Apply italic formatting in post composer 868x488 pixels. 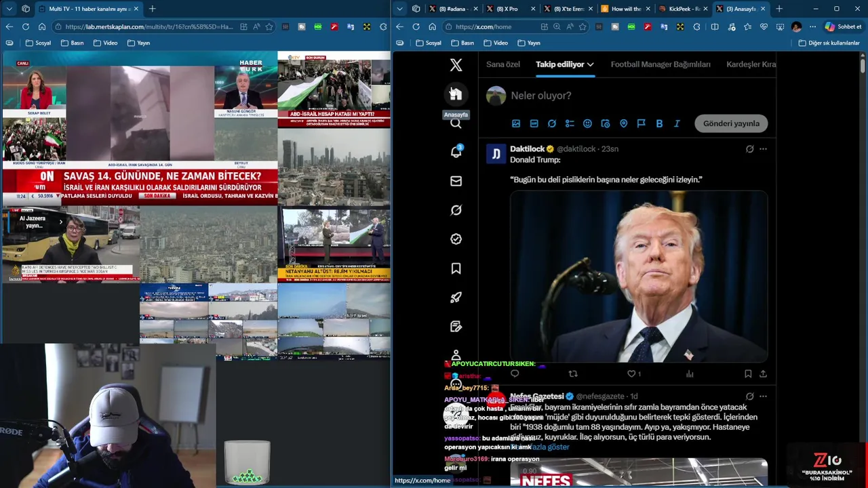click(x=677, y=123)
